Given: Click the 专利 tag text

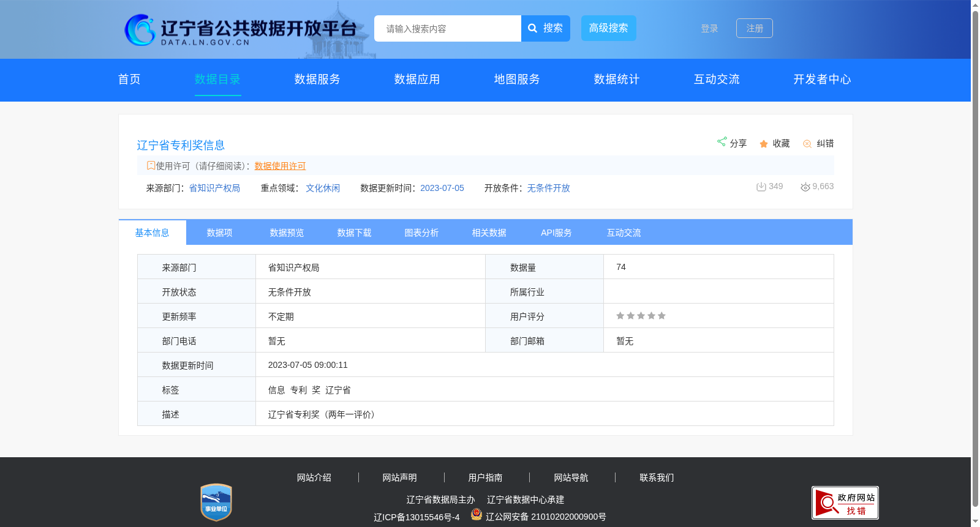Looking at the screenshot, I should 299,390.
